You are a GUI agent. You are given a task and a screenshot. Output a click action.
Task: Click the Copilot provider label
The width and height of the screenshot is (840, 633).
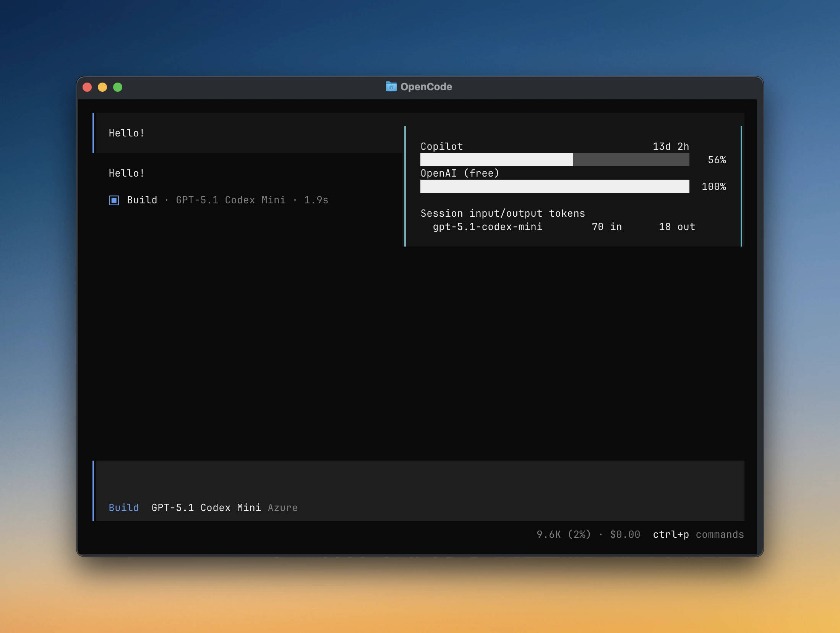441,146
